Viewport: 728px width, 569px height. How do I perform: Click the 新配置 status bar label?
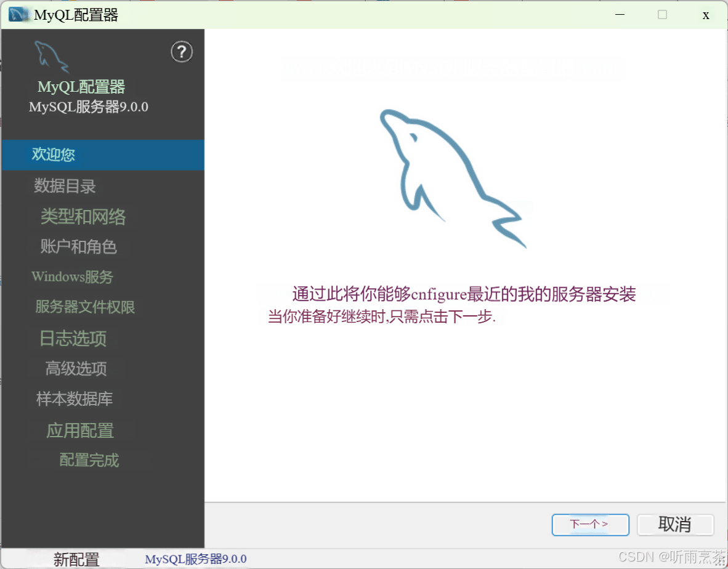[x=76, y=559]
